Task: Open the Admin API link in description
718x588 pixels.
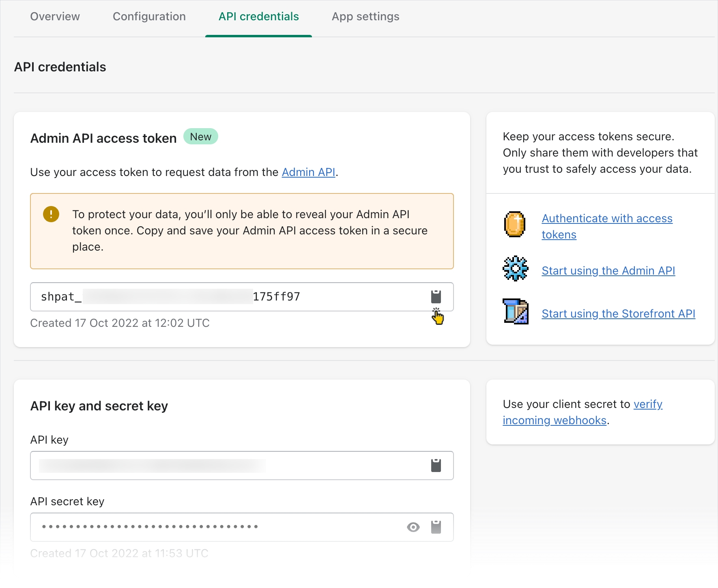Action: point(308,172)
